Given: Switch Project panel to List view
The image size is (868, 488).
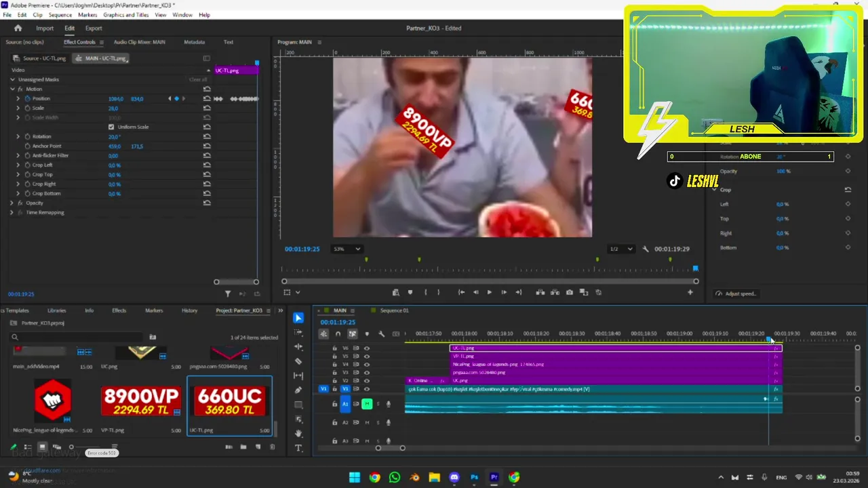Looking at the screenshot, I should (x=28, y=447).
